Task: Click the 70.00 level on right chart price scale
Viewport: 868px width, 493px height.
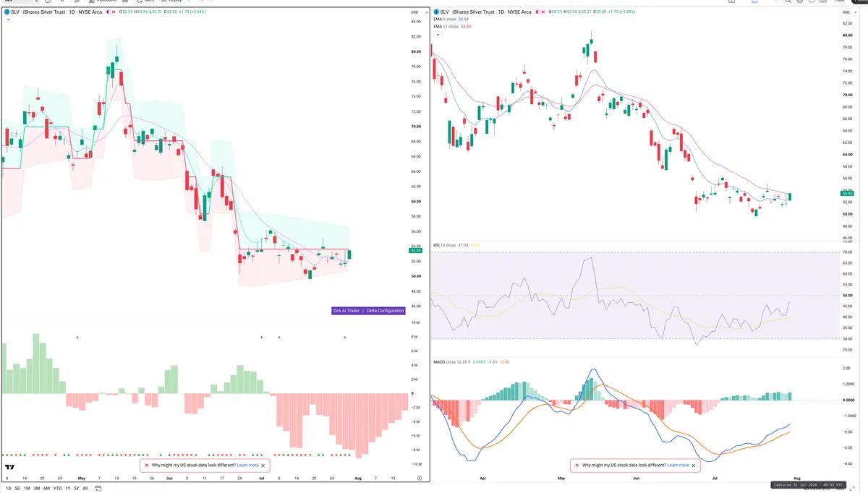Action: pos(847,95)
